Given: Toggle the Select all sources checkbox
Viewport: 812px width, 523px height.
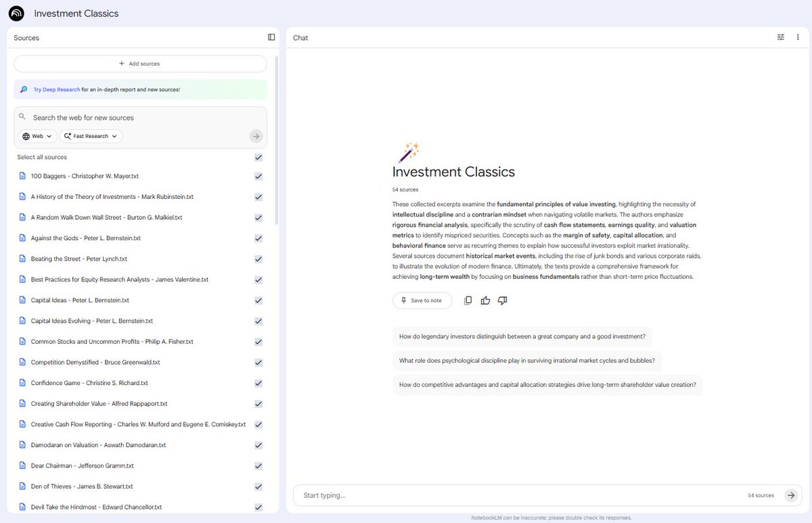Looking at the screenshot, I should [x=258, y=157].
